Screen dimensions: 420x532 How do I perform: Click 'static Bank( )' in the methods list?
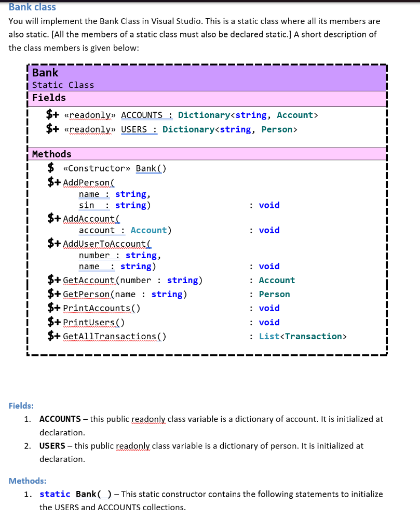pyautogui.click(x=76, y=494)
